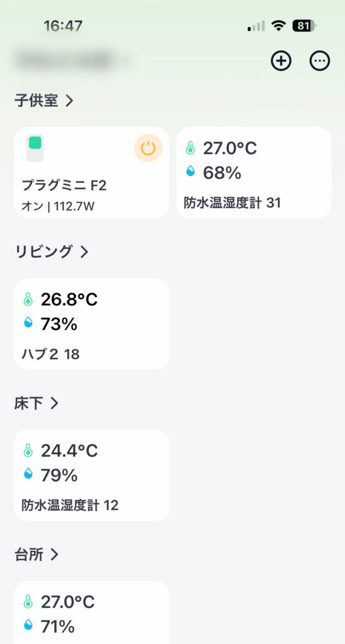Tap the thermometer icon beside 24.4°C
Viewport: 345px width, 644px height.
pyautogui.click(x=28, y=450)
